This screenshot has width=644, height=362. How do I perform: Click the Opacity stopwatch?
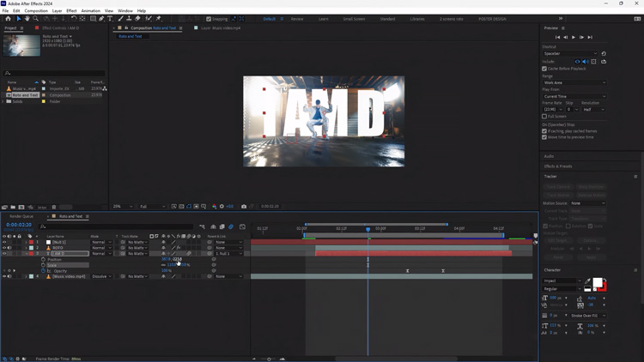click(43, 271)
